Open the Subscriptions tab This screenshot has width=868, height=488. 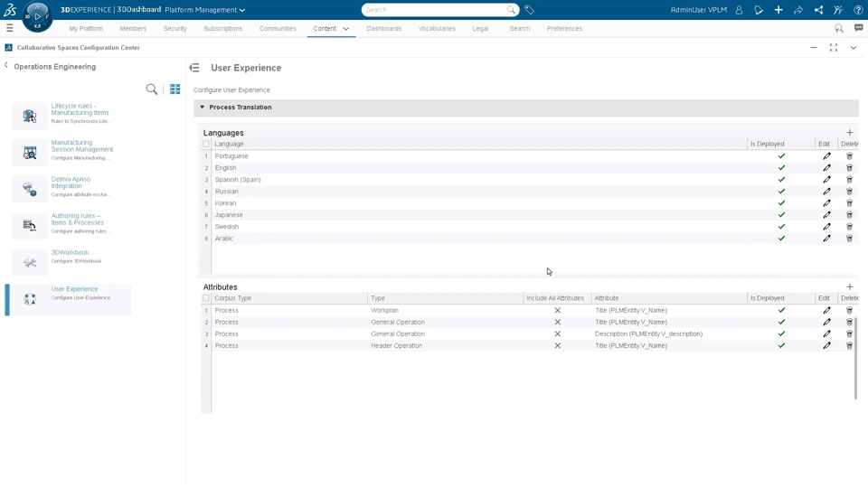coord(223,28)
